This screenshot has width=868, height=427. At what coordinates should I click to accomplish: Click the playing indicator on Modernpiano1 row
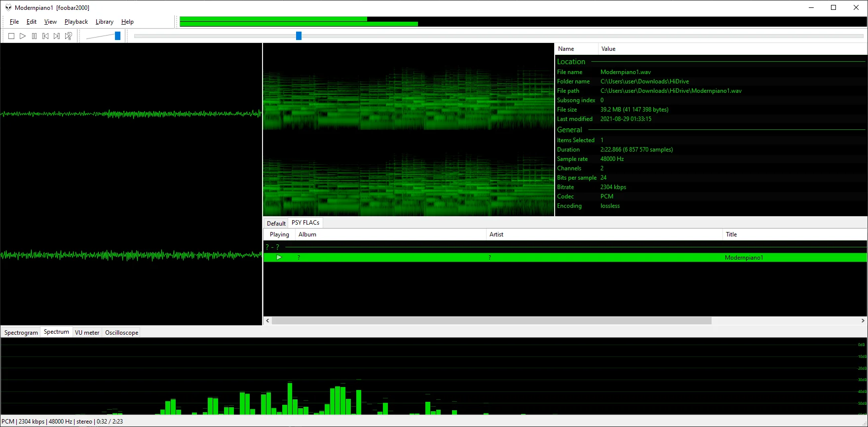coord(279,258)
